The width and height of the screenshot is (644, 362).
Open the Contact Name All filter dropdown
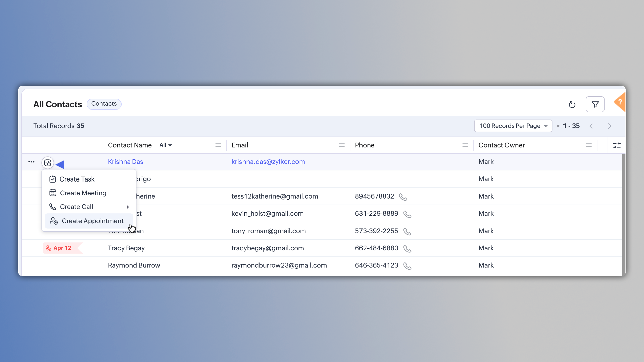(166, 145)
